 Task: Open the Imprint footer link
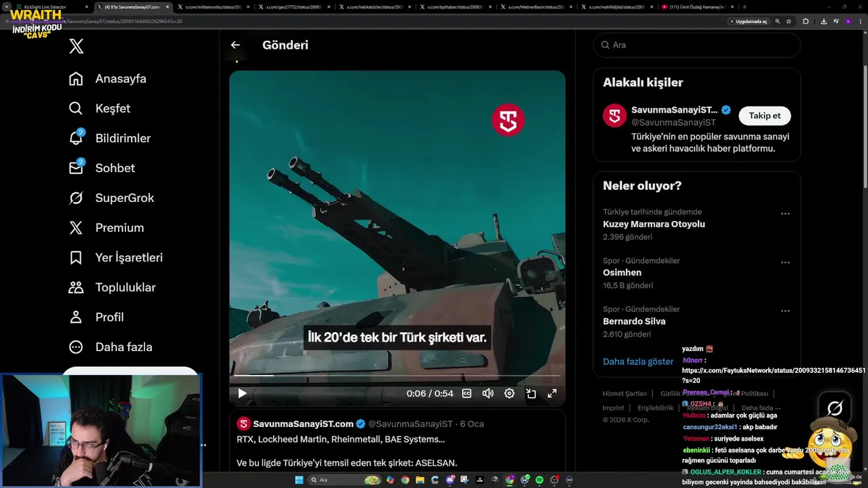click(613, 408)
